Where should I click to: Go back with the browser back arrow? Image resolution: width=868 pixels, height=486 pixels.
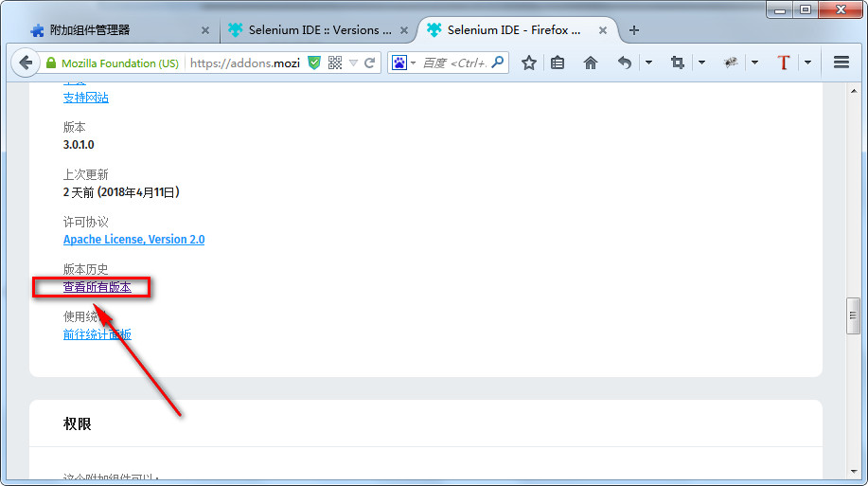pos(26,63)
